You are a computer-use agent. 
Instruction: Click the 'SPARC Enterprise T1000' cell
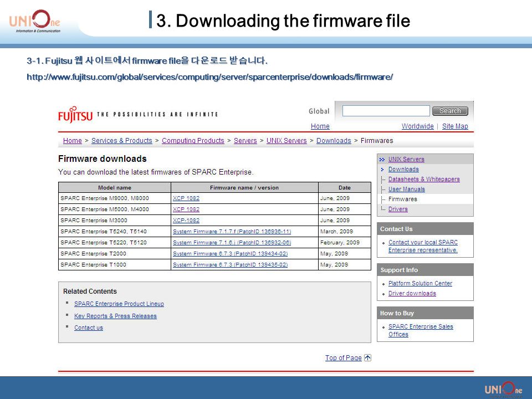(115, 265)
